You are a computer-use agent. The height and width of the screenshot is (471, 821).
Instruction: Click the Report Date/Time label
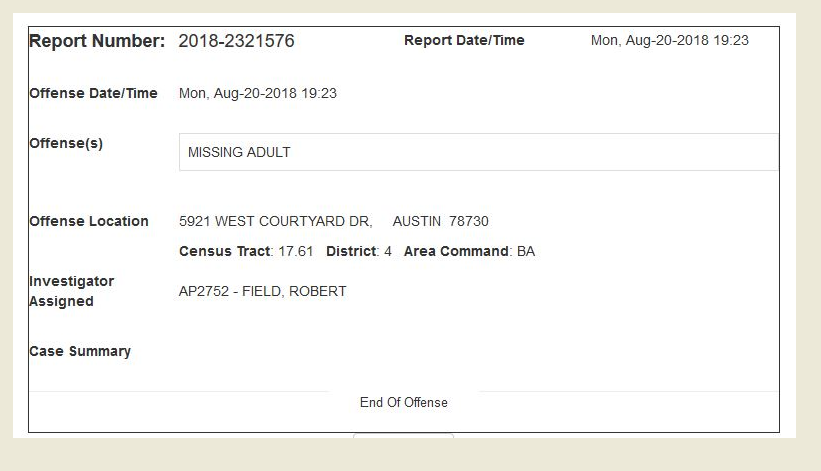point(464,41)
